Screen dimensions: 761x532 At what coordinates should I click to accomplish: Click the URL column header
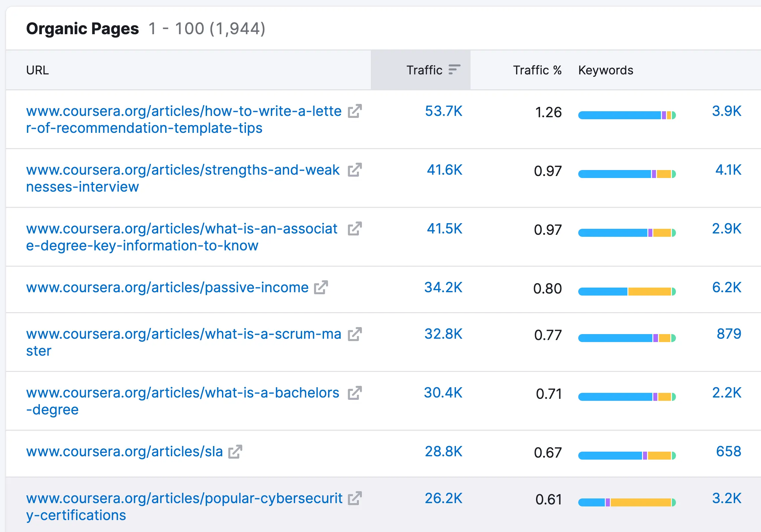point(38,70)
